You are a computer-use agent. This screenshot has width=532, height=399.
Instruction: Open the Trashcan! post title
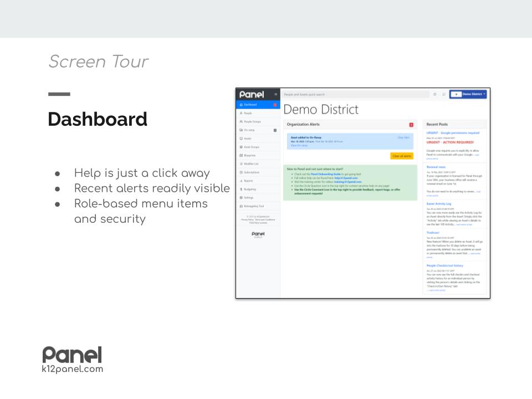[433, 232]
